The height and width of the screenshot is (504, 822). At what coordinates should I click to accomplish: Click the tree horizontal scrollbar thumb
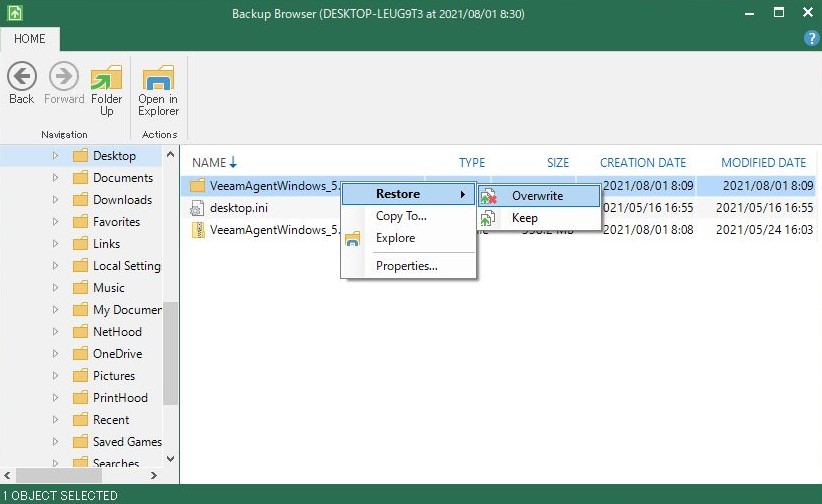click(59, 476)
